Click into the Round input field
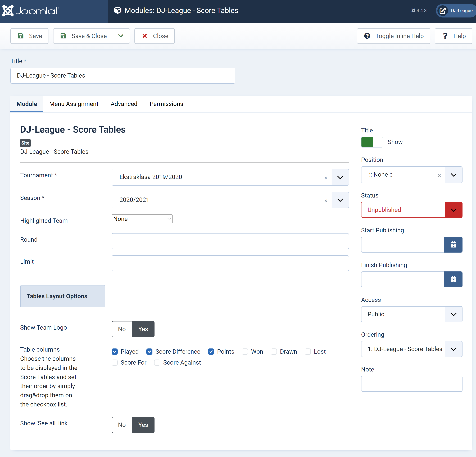This screenshot has height=457, width=476. (230, 241)
